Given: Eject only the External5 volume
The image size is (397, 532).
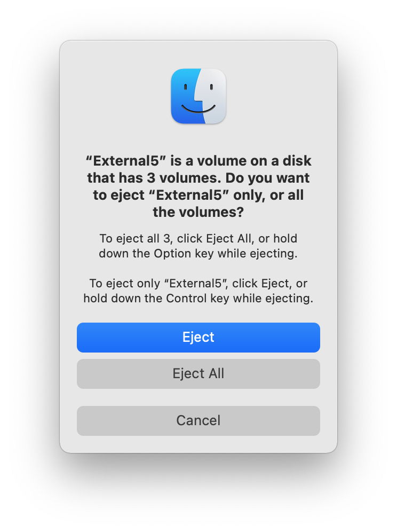Looking at the screenshot, I should point(198,337).
